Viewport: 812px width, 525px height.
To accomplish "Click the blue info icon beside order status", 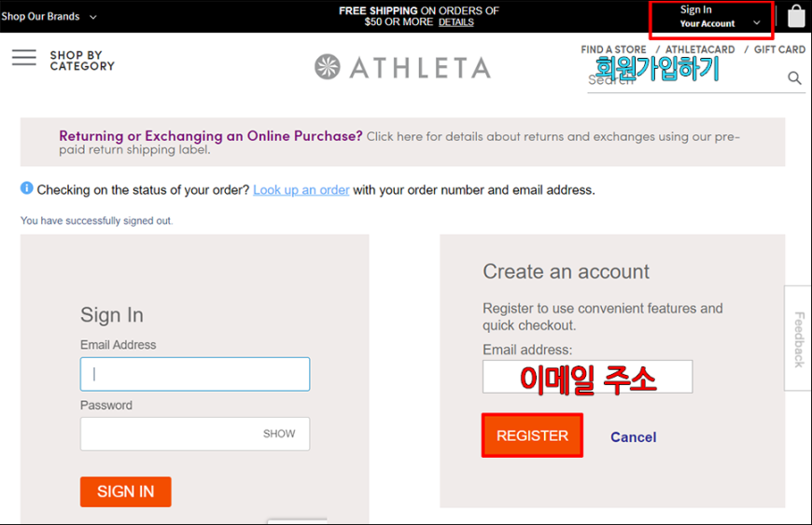I will pos(26,188).
